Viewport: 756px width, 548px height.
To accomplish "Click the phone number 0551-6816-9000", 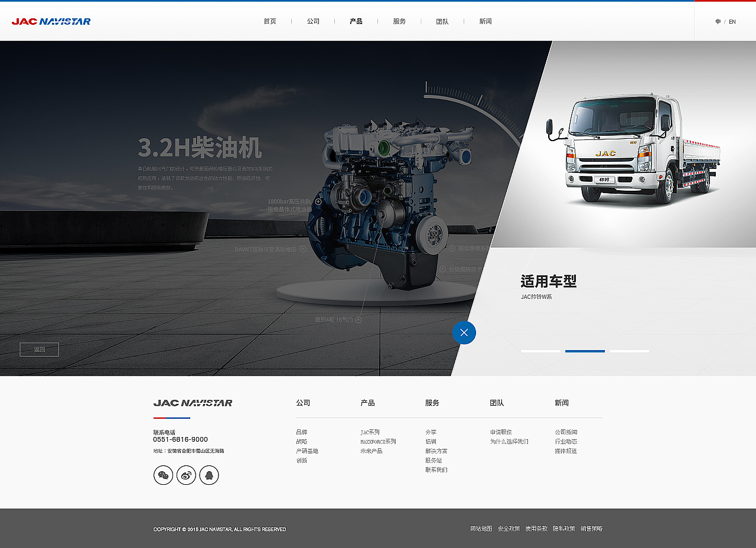I will pyautogui.click(x=180, y=439).
